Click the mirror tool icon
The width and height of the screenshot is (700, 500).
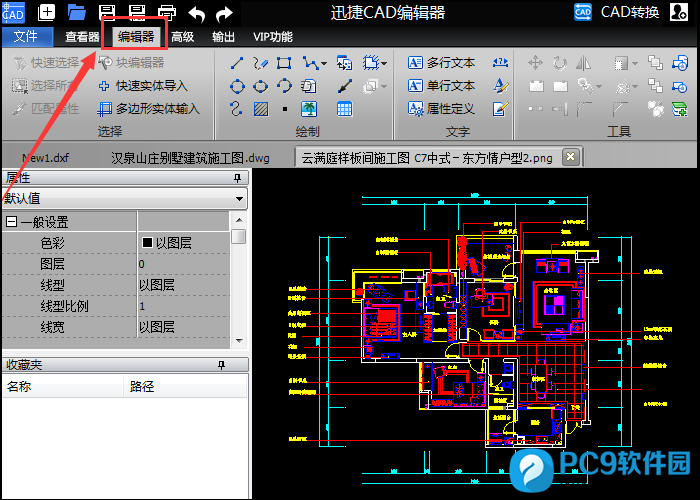coord(583,63)
